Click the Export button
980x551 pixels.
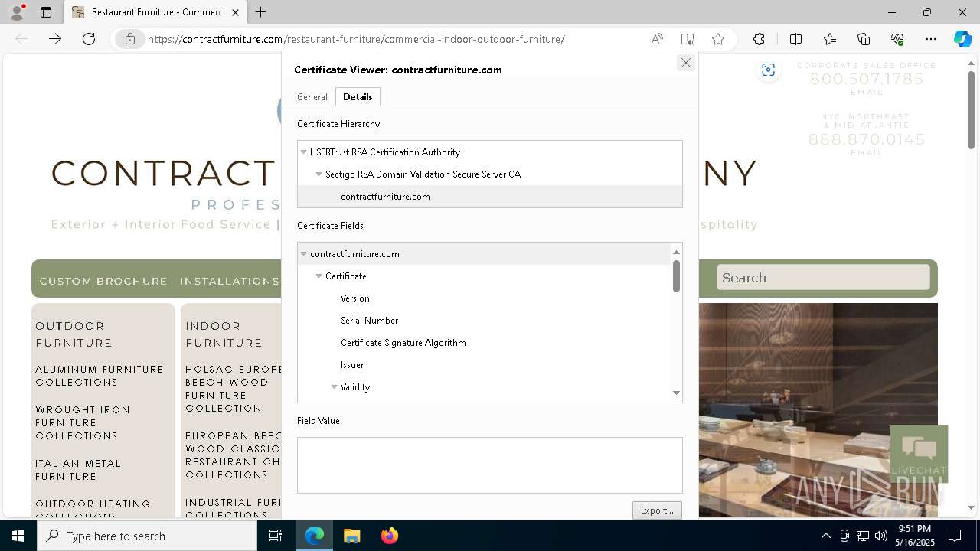(657, 510)
